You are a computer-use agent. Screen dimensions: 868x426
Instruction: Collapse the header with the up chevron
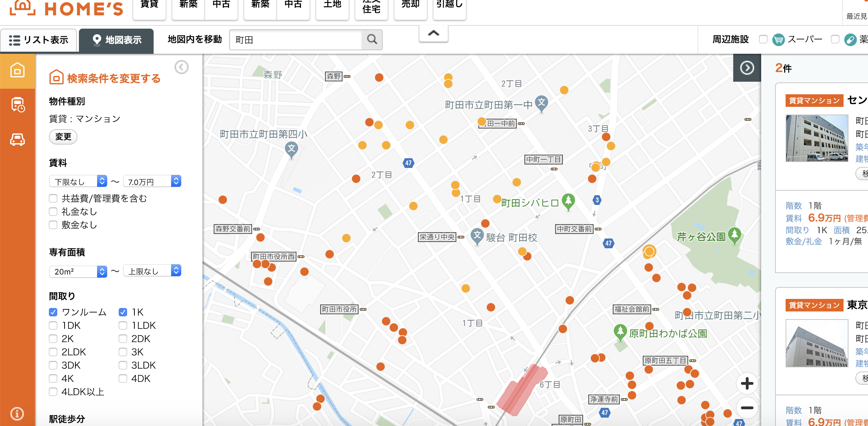(x=433, y=34)
